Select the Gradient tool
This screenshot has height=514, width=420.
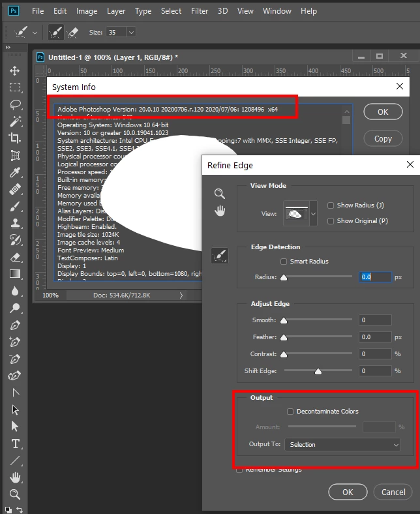coord(15,274)
